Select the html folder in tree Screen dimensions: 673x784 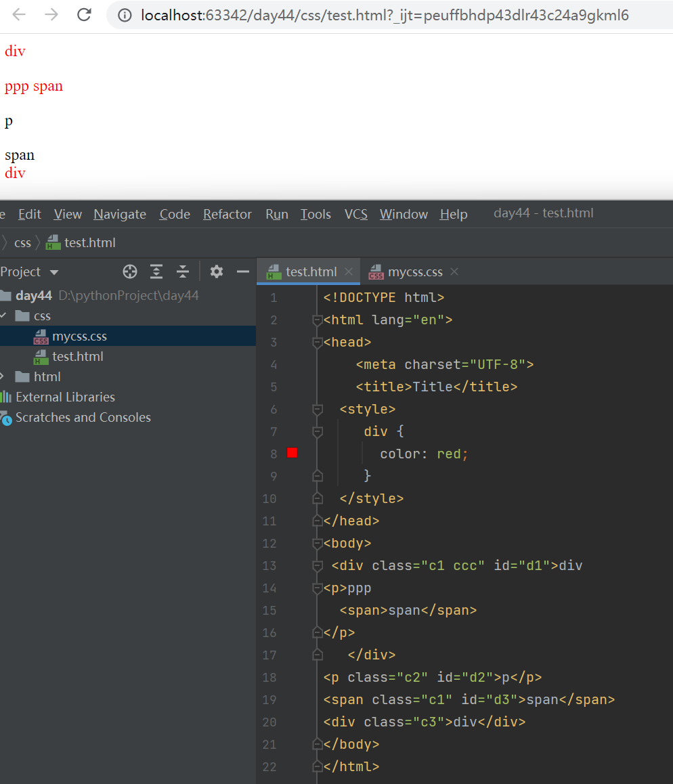pyautogui.click(x=47, y=376)
